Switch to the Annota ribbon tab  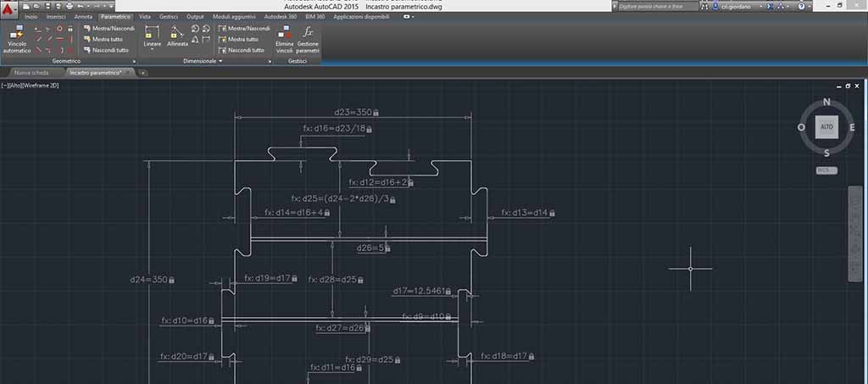click(83, 17)
